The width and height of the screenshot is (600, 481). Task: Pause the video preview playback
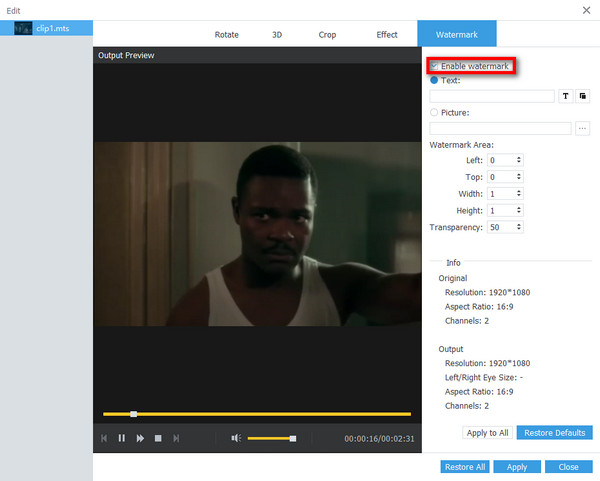tap(122, 438)
